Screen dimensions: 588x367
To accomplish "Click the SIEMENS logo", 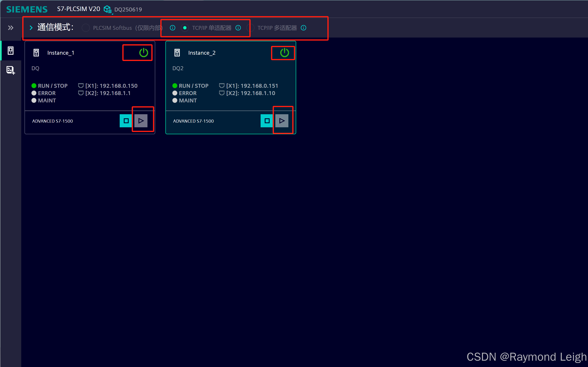I will click(x=27, y=9).
